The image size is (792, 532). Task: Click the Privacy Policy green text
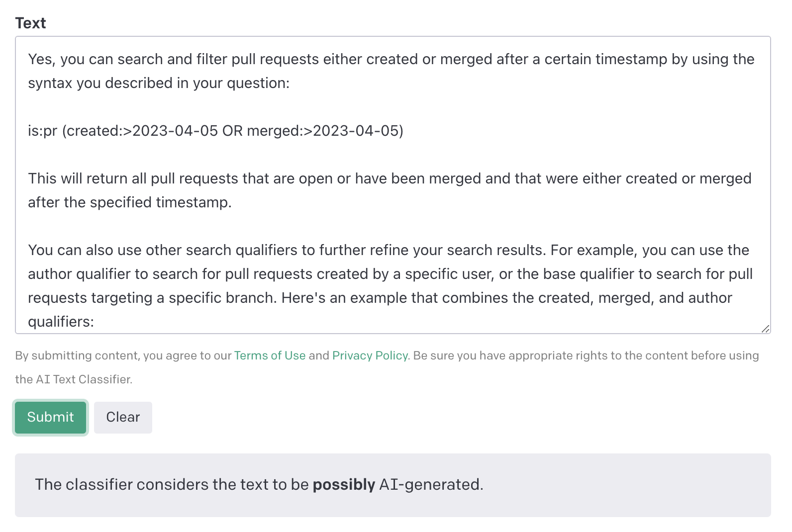pyautogui.click(x=370, y=355)
